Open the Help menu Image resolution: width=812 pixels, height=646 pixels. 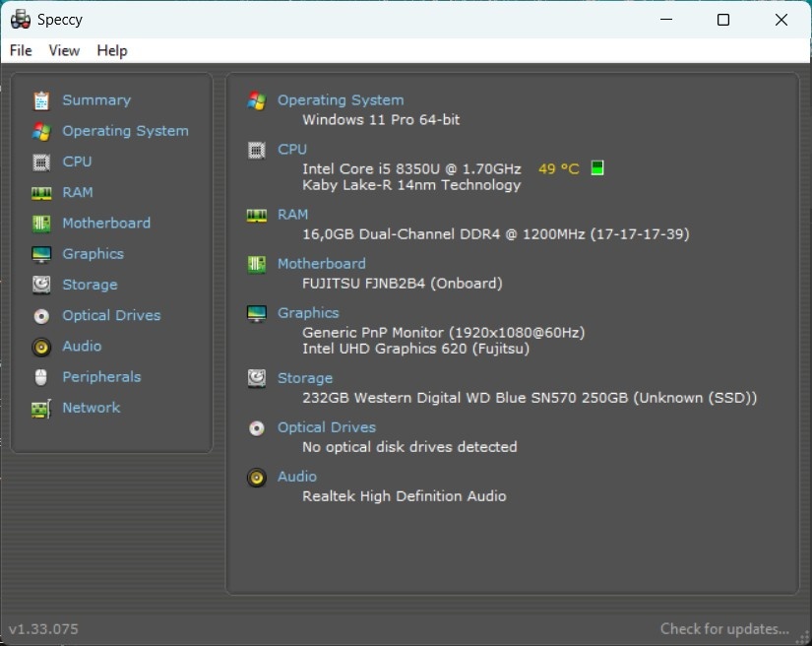tap(111, 50)
